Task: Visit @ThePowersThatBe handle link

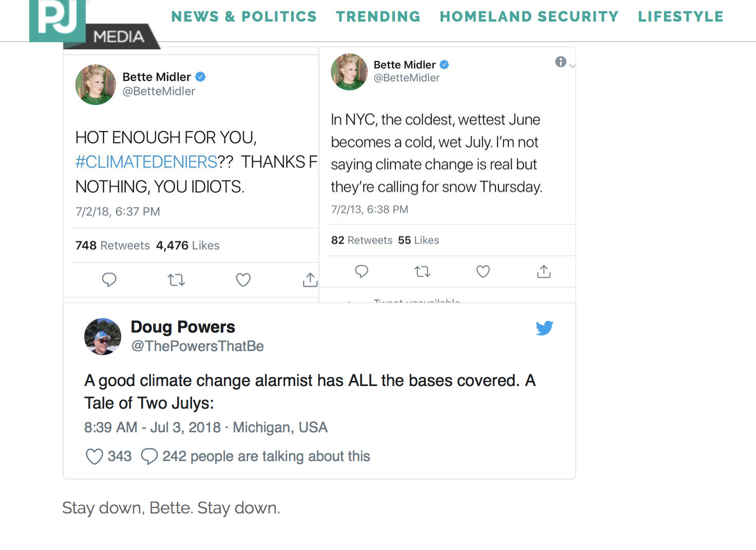Action: coord(197,346)
